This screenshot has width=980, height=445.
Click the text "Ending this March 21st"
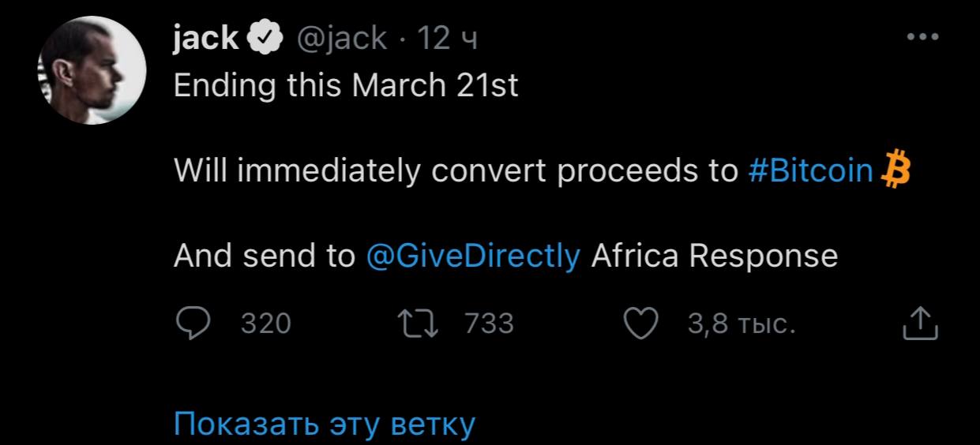(346, 84)
